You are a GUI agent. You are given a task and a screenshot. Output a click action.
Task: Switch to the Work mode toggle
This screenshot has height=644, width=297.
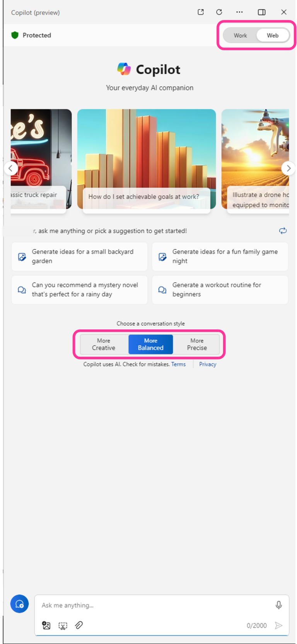tap(240, 36)
